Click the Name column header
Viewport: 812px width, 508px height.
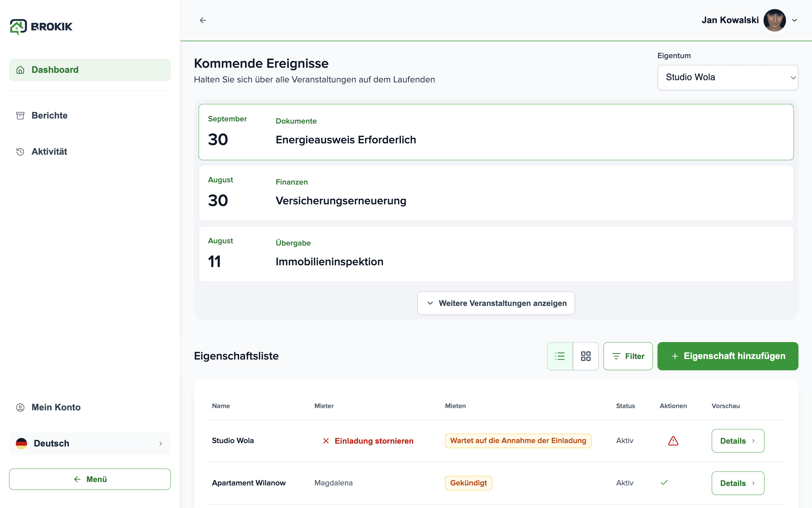[x=221, y=406]
